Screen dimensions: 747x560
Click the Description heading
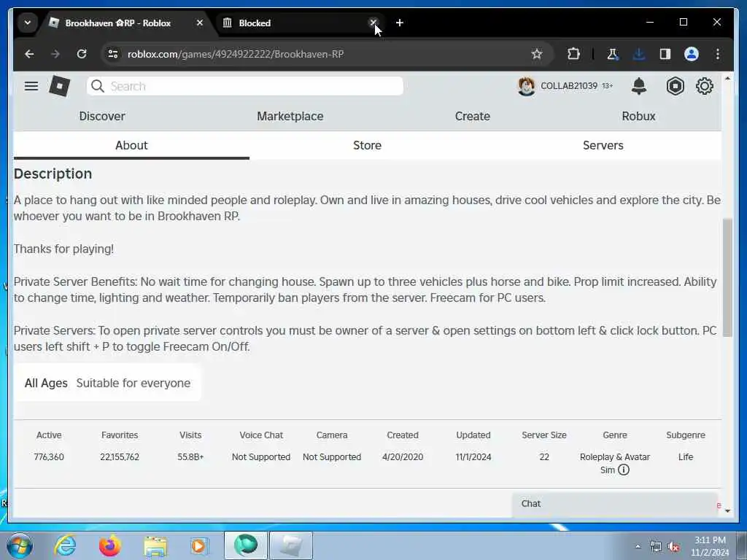pyautogui.click(x=53, y=174)
